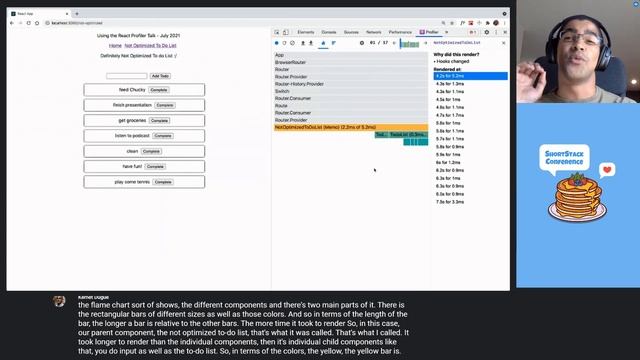This screenshot has height=360, width=640.
Task: Click the errors count badge in DevTools
Action: point(473,32)
